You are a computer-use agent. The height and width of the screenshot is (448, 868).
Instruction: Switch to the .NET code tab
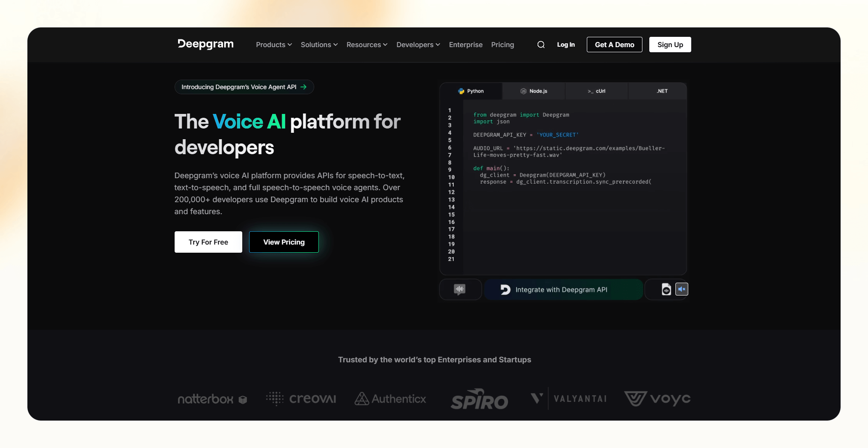[658, 91]
